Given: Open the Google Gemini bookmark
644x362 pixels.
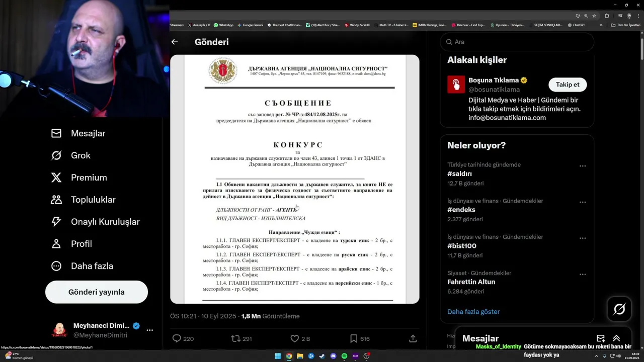Looking at the screenshot, I should 250,25.
